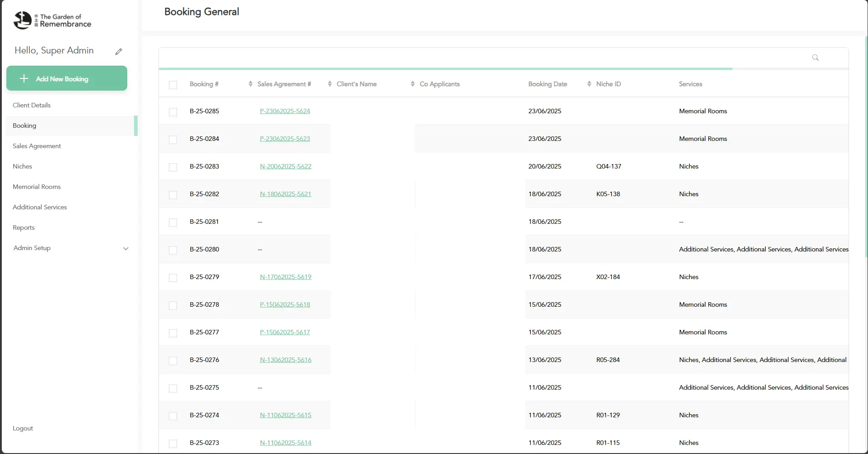Viewport: 868px width, 454px height.
Task: Select checkbox for booking B-25-0279
Action: tap(173, 278)
